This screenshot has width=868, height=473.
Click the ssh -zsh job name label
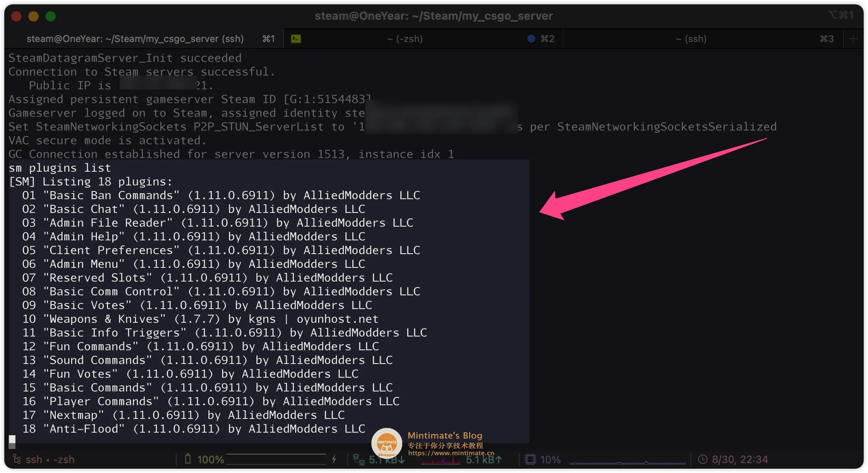point(50,459)
